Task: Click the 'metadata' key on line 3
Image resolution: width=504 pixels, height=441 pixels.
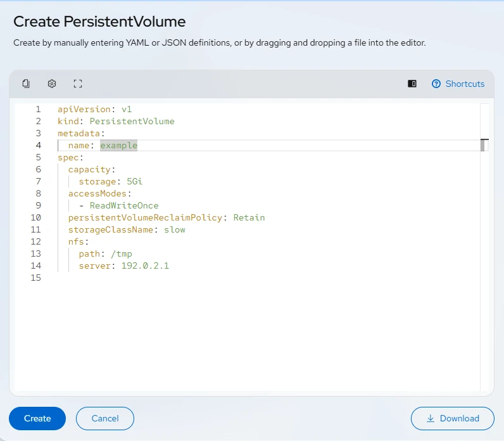Action: pyautogui.click(x=79, y=133)
